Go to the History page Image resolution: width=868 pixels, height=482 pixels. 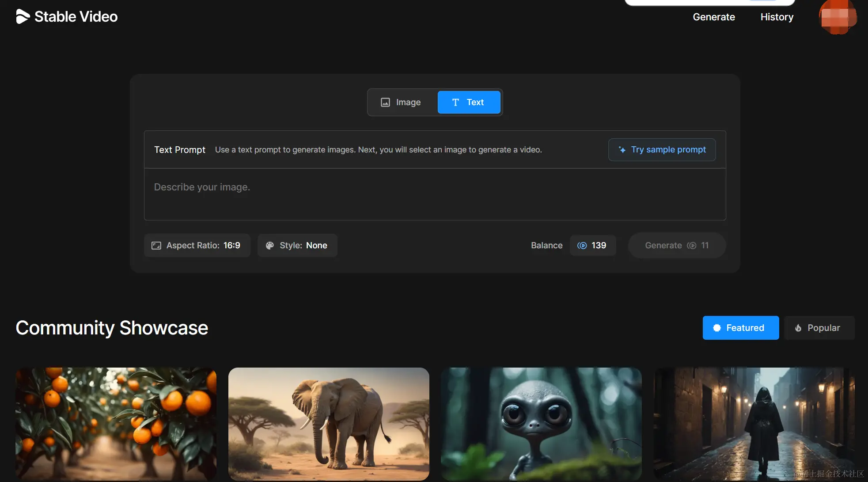point(777,17)
